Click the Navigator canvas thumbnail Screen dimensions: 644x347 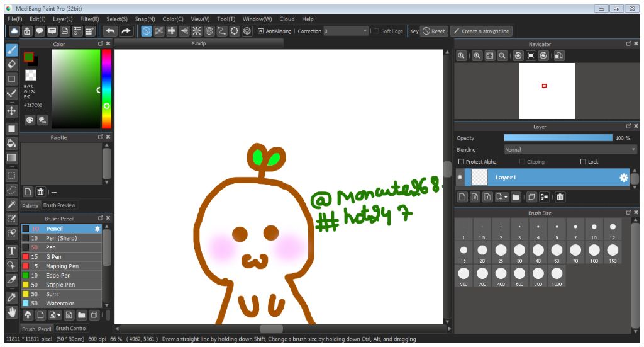tap(547, 91)
